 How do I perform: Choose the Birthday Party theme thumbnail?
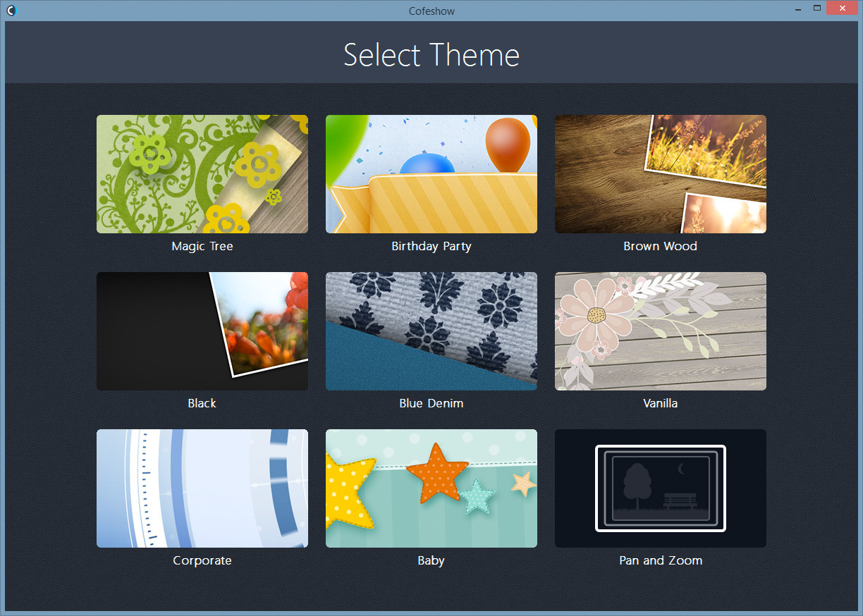pos(432,174)
